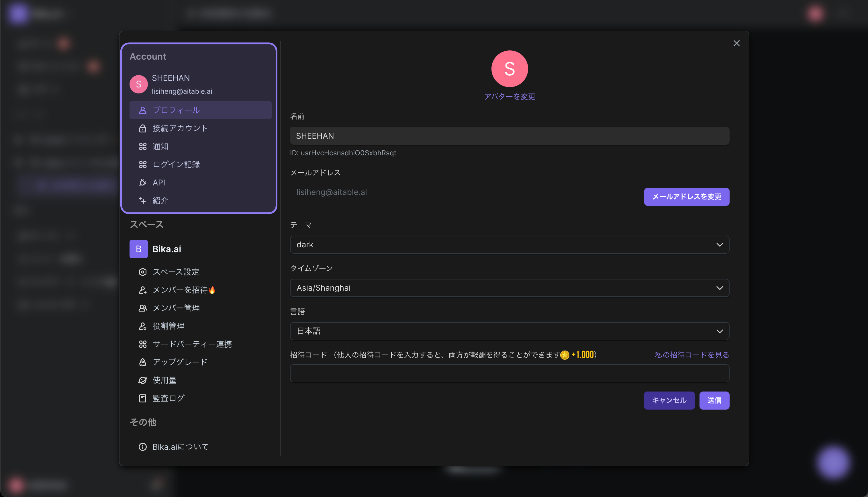Viewport: 868px width, 497px height.
Task: Click the small pink S avatar in sidebar
Action: (x=138, y=84)
